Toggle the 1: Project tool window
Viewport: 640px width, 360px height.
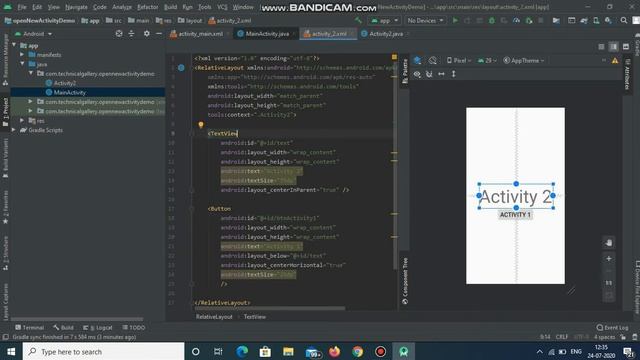point(5,112)
